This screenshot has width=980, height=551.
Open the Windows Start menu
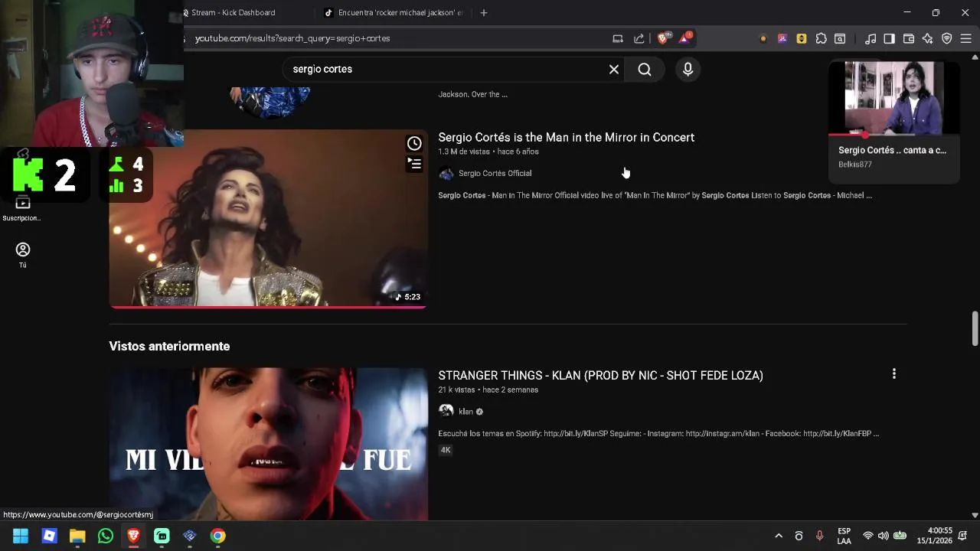pyautogui.click(x=21, y=536)
